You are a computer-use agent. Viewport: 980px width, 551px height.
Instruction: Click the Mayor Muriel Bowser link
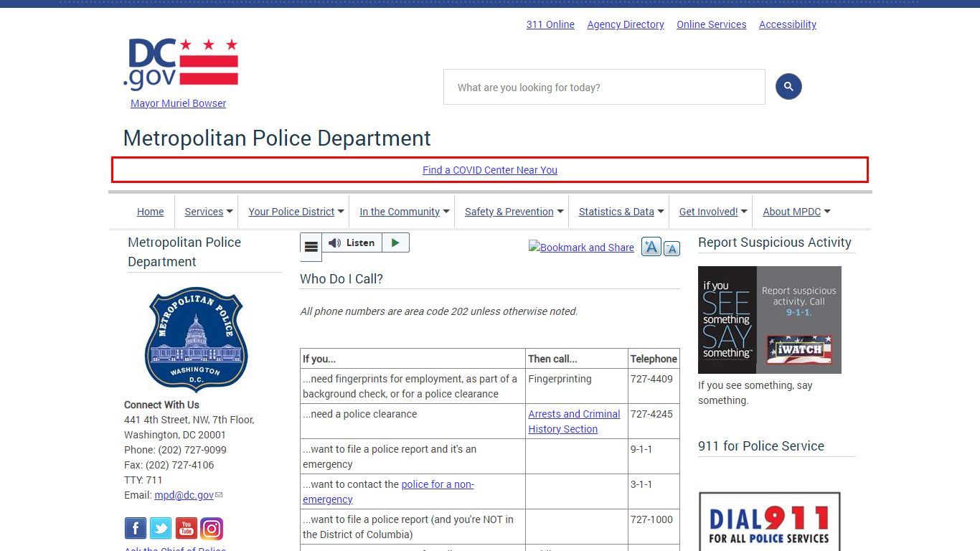pyautogui.click(x=178, y=103)
